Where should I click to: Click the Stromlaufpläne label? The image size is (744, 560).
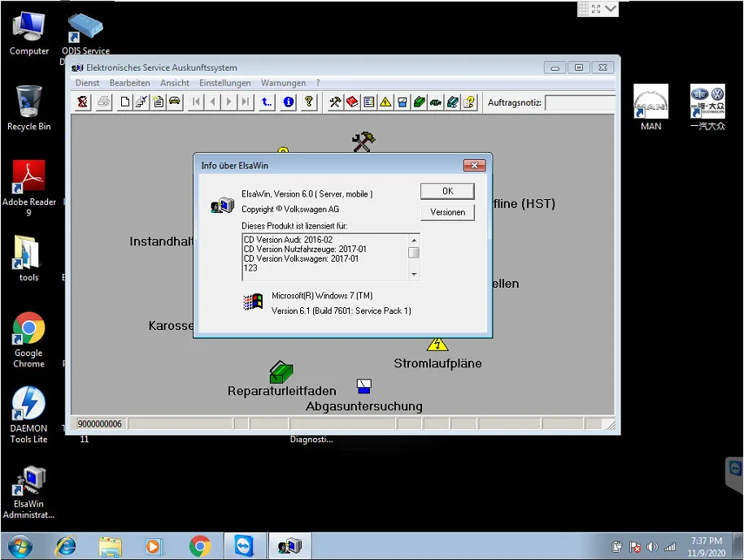[x=437, y=363]
